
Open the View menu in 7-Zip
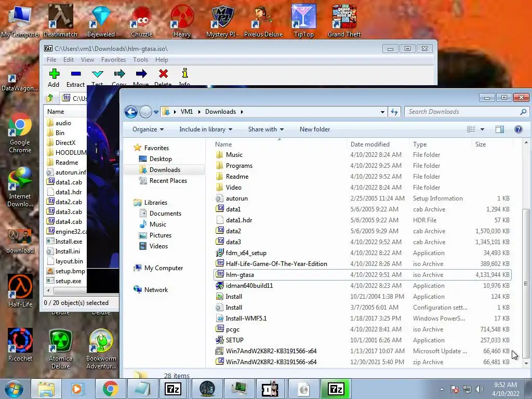point(87,60)
